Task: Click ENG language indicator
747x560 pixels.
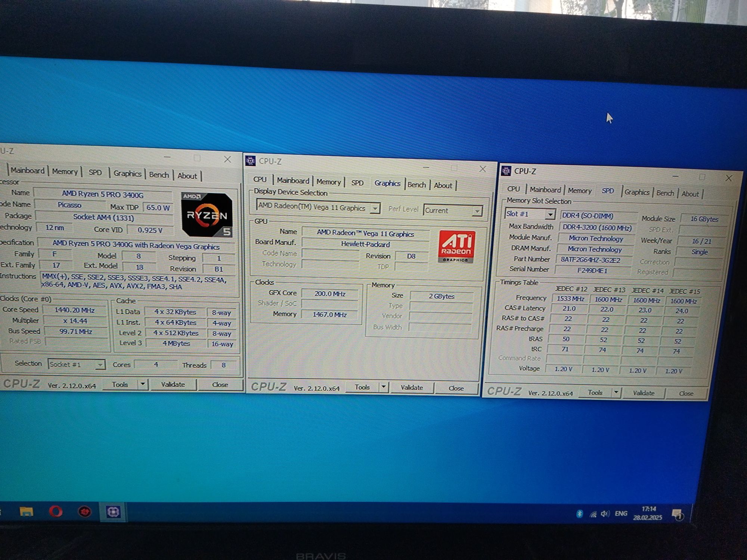Action: pos(621,514)
